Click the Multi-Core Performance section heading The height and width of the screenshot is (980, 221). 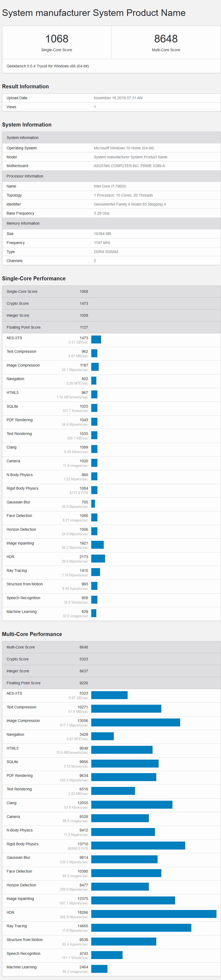(x=32, y=634)
